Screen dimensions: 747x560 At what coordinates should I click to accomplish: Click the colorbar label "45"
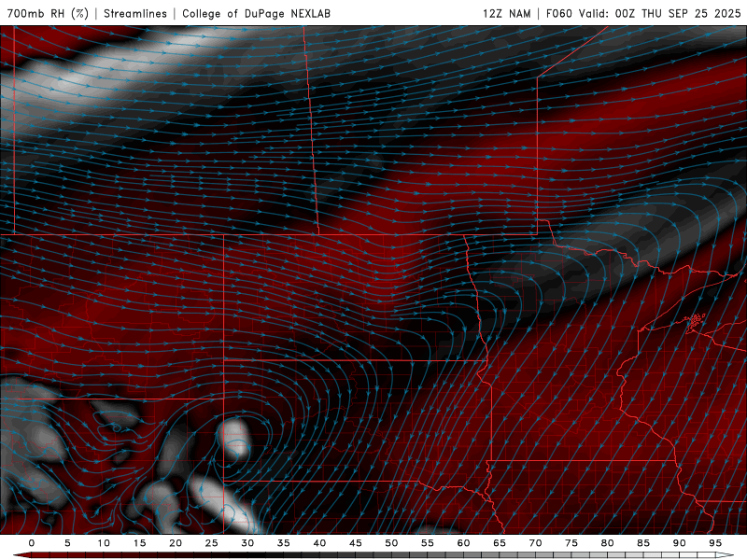click(x=356, y=543)
